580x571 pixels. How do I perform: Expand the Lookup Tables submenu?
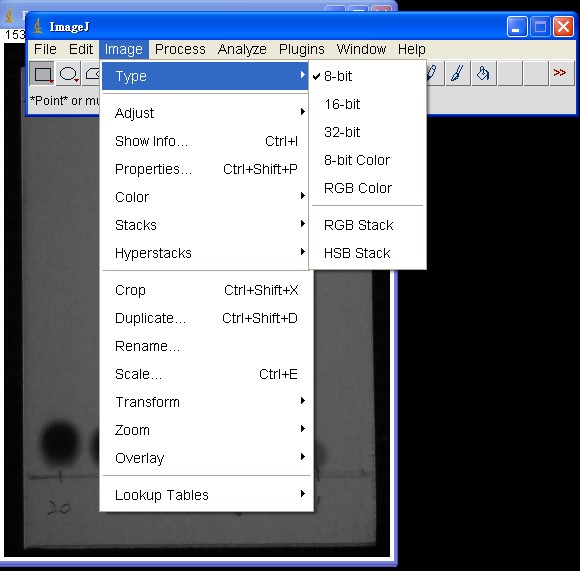(206, 495)
